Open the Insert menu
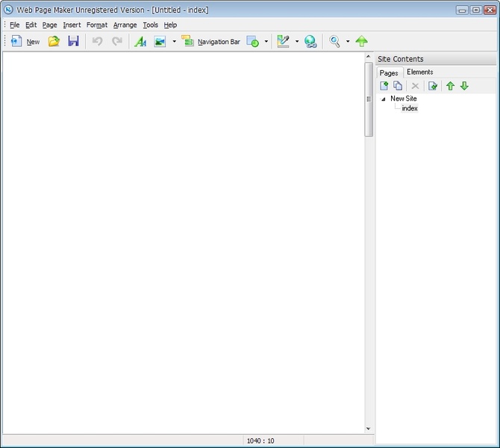The width and height of the screenshot is (500, 448). [x=72, y=25]
